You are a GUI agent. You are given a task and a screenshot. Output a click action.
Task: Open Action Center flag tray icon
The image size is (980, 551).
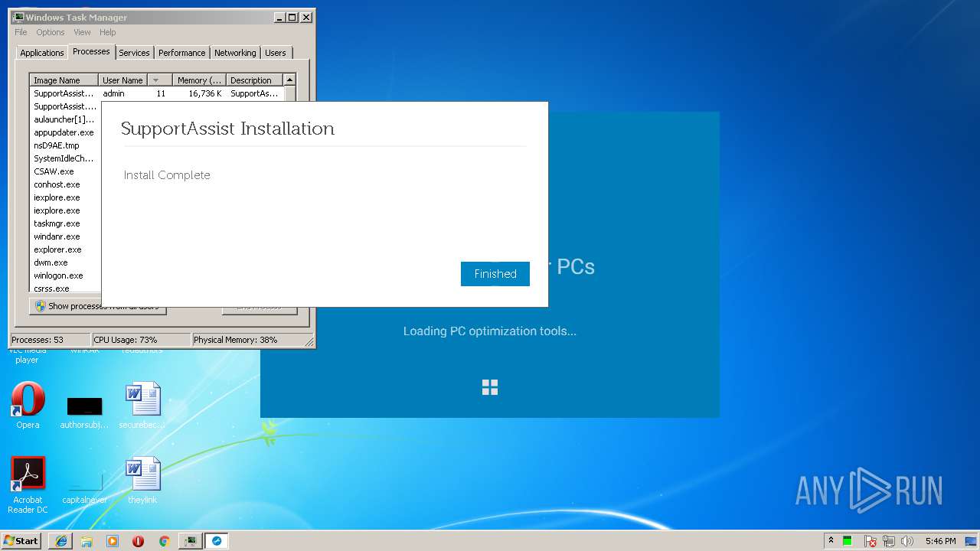pyautogui.click(x=871, y=541)
